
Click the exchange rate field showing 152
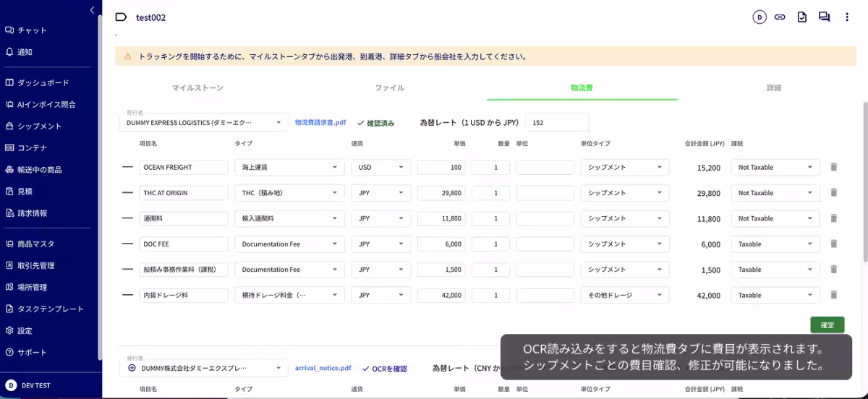click(557, 123)
